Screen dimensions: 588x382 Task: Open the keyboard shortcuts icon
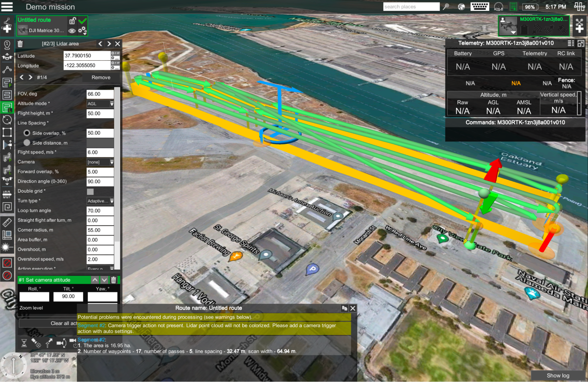479,6
